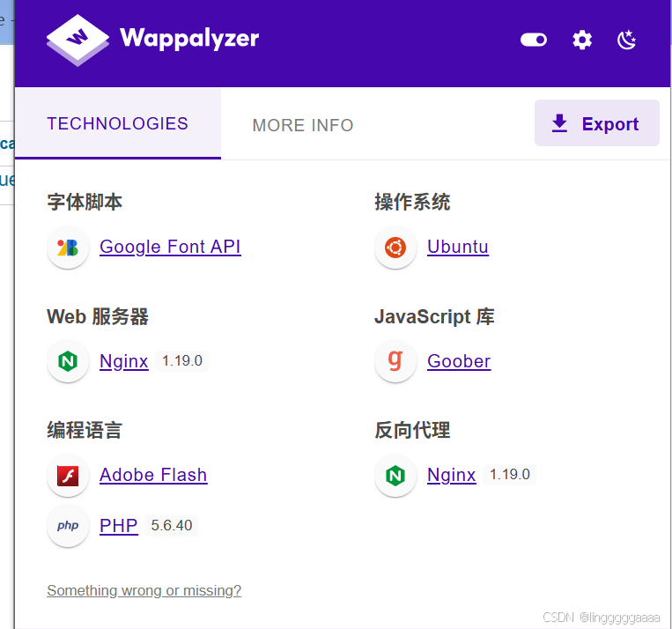Viewport: 672px width, 629px height.
Task: Click the Google Font API icon
Action: [68, 248]
